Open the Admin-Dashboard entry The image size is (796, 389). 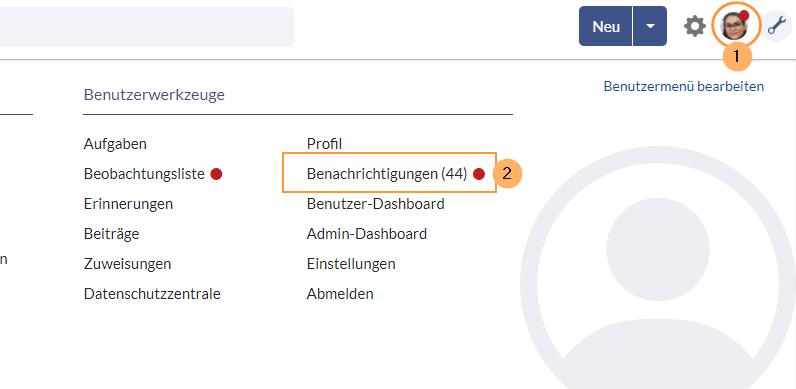[x=367, y=234]
